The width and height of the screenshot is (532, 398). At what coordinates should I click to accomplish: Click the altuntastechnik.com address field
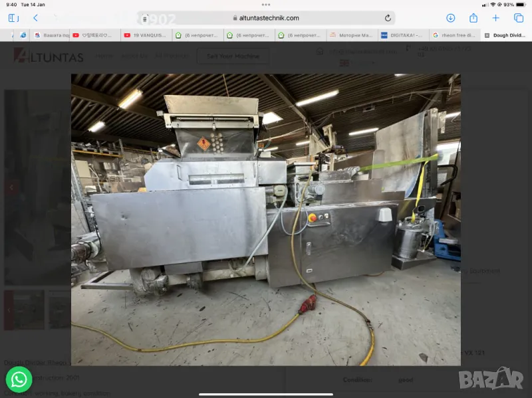(x=266, y=18)
